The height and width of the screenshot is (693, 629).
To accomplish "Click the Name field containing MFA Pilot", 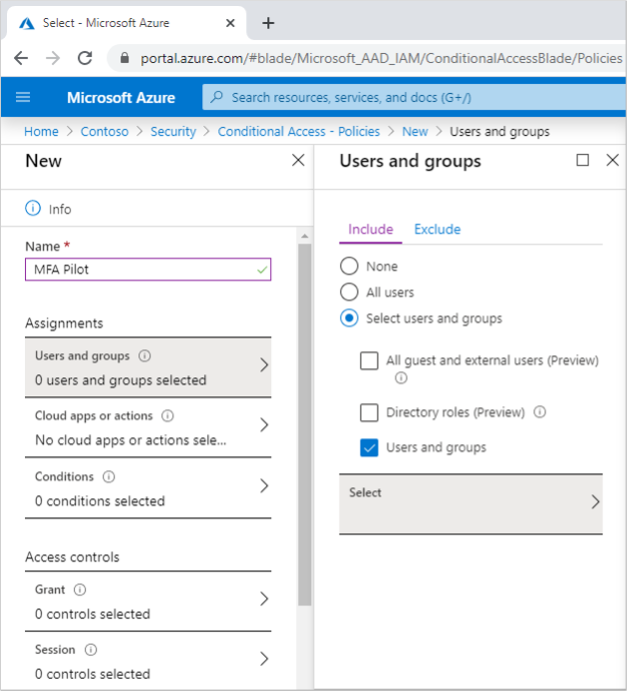I will pos(148,270).
